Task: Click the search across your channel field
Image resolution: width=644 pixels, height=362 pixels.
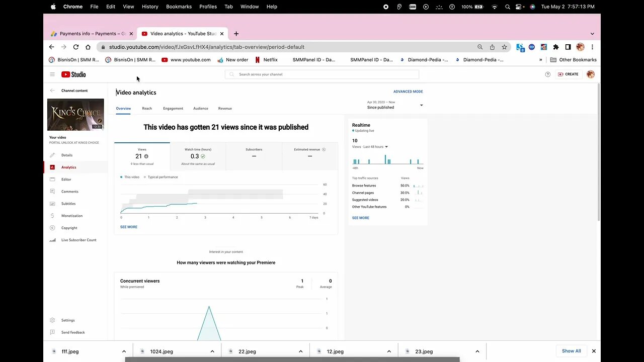Action: pos(322,74)
